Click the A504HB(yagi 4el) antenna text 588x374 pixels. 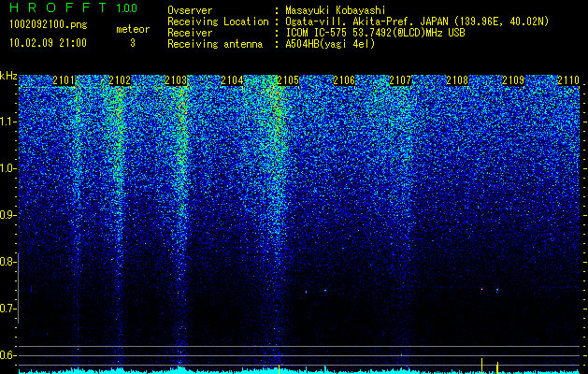tap(330, 44)
